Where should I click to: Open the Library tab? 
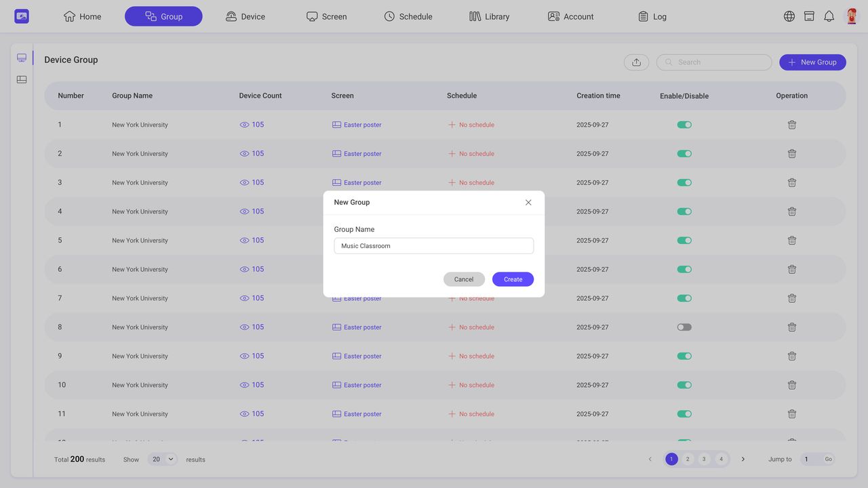point(489,16)
